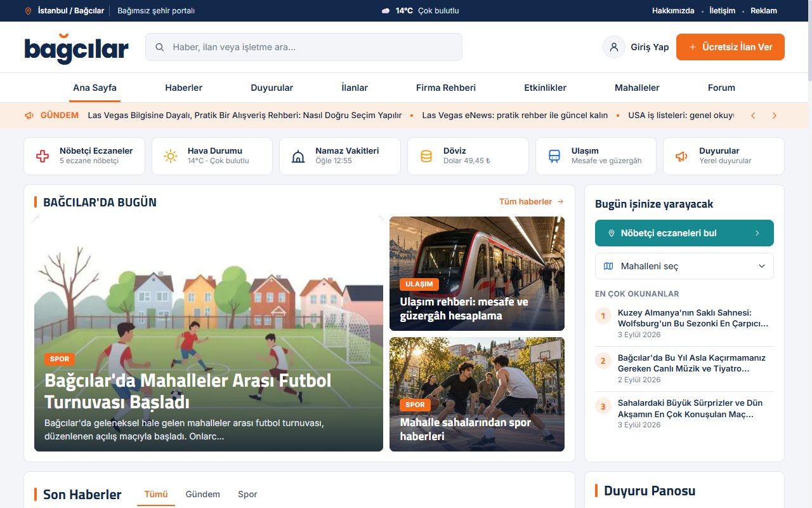Click the arrow next to Tüm haberler
Viewport: 812px width, 508px height.
click(x=560, y=202)
